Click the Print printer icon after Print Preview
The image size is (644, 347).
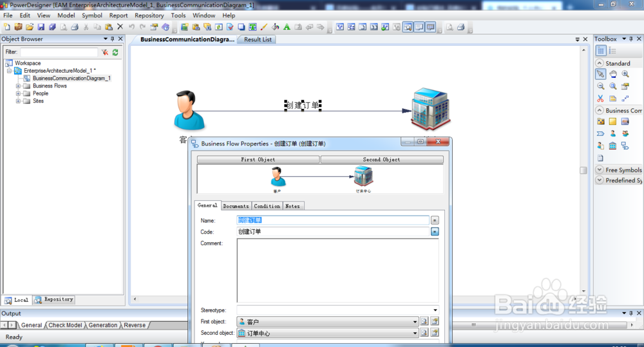coord(75,27)
